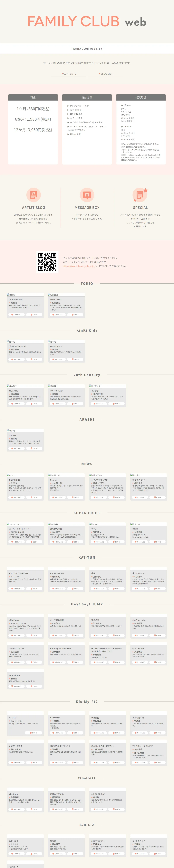Click the FAMILY CLUB webとは？ heading
The width and height of the screenshot is (174, 868).
point(87,48)
